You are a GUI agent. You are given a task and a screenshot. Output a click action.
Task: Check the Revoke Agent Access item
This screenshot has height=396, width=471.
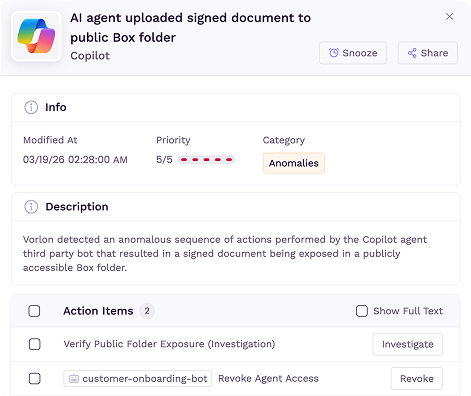pyautogui.click(x=34, y=379)
